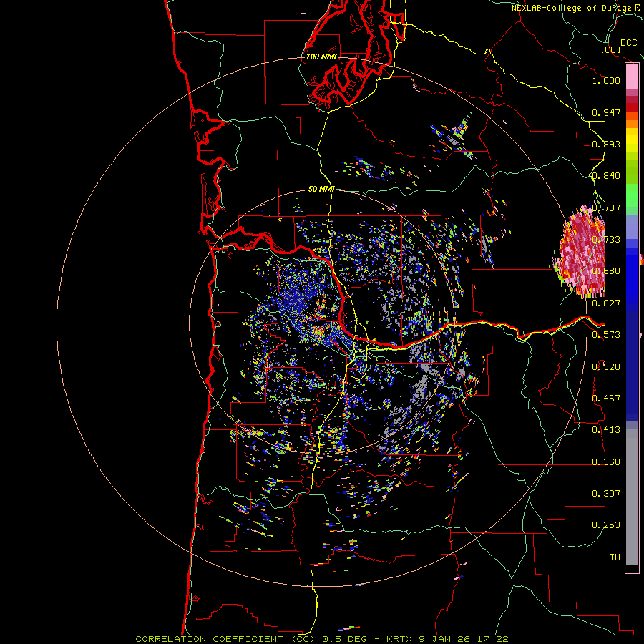644x644 pixels.
Task: Click the TH threshold label
Action: (615, 557)
